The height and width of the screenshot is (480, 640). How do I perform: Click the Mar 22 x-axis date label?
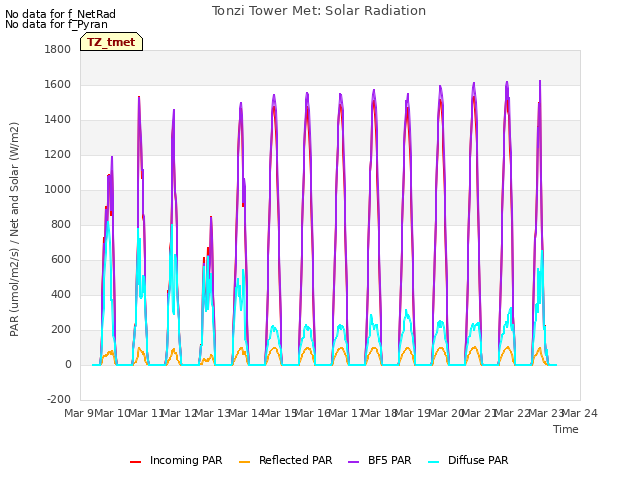[x=513, y=413]
